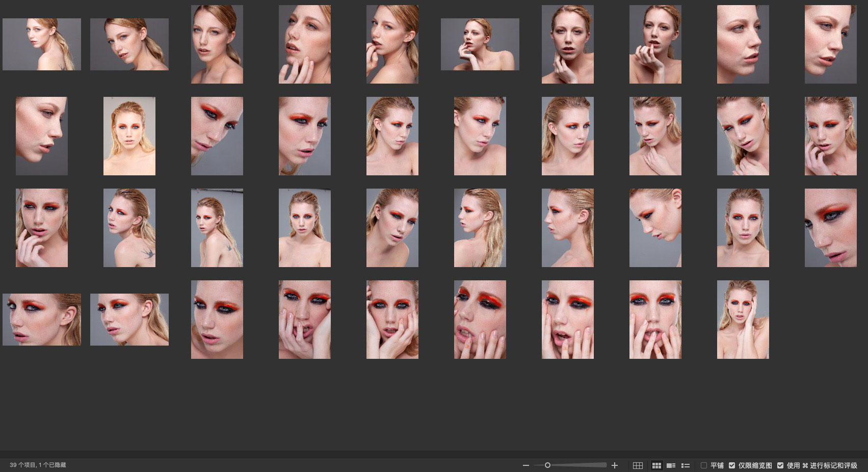Enable the 平铺 checkbox
Viewport: 868px width, 472px height.
[x=704, y=465]
